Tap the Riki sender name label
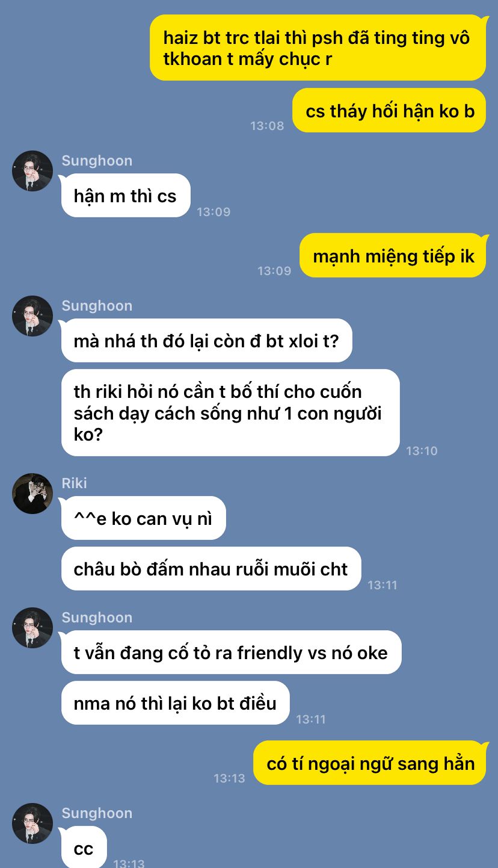Image resolution: width=498 pixels, height=868 pixels. pos(74,483)
